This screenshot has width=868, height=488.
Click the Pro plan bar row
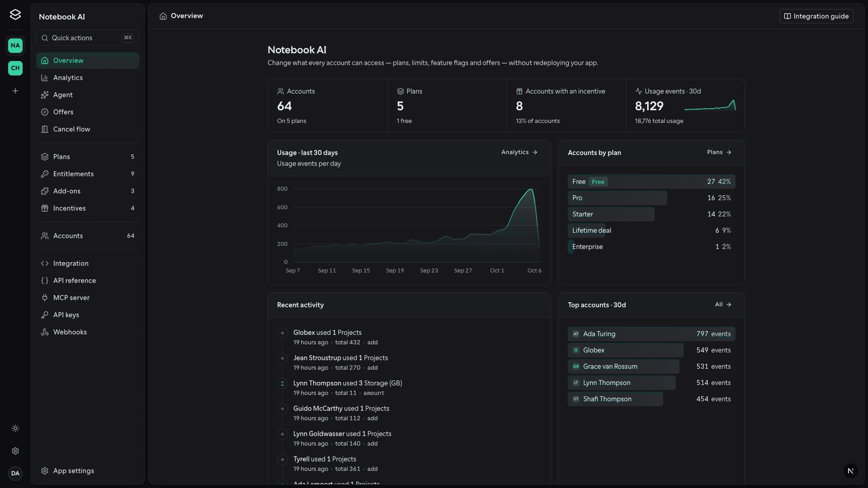point(651,198)
